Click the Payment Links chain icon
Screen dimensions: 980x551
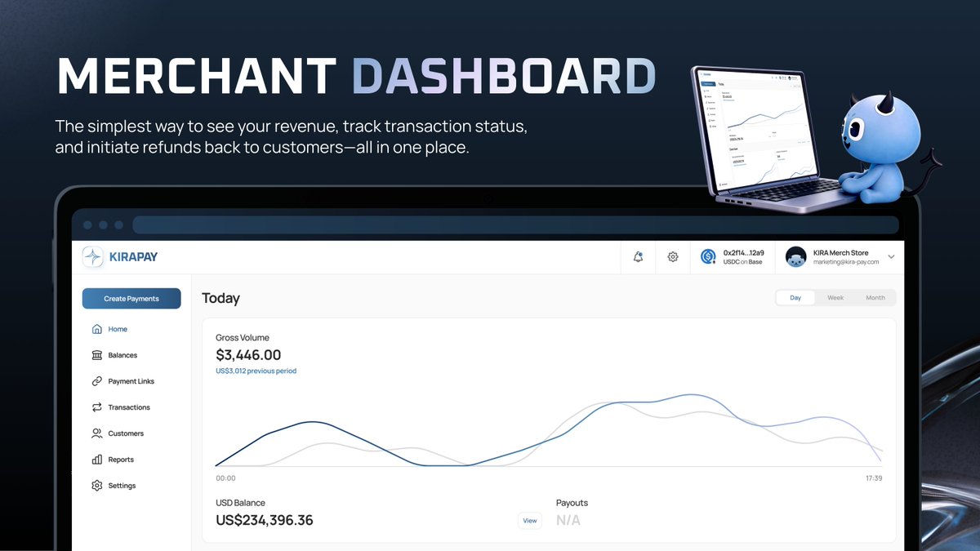97,381
